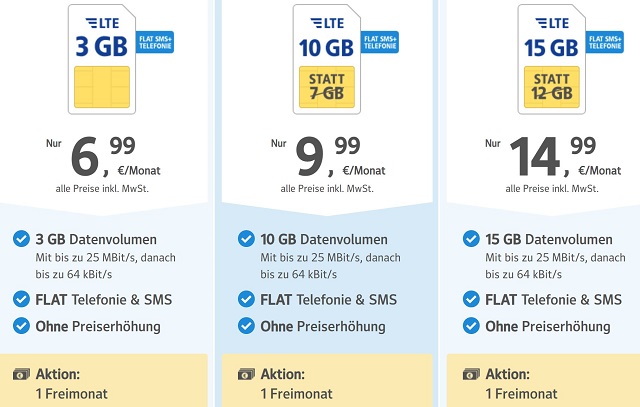Screen dimensions: 640x407
Task: Click the money icon next to Aktion in 15 GB plan
Action: pos(471,375)
